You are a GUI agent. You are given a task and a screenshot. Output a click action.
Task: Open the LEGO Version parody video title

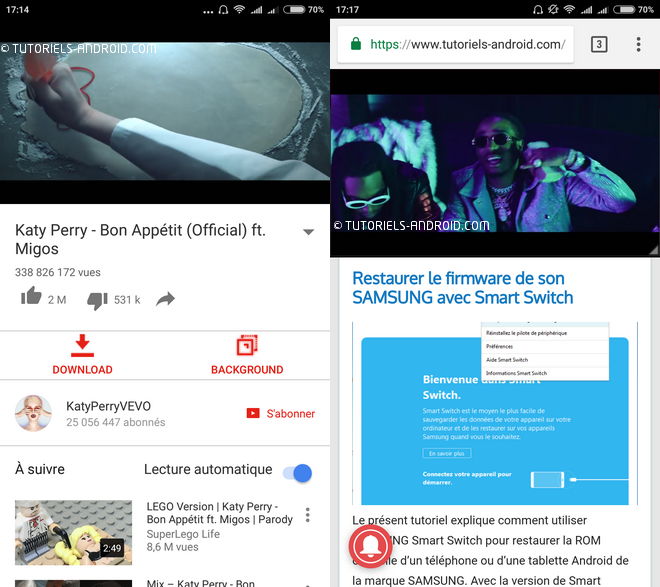(220, 513)
